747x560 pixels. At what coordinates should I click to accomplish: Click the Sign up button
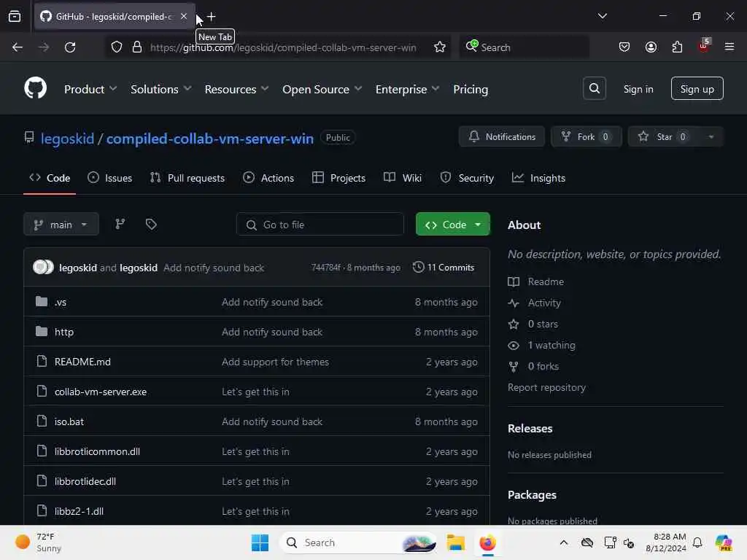[697, 88]
